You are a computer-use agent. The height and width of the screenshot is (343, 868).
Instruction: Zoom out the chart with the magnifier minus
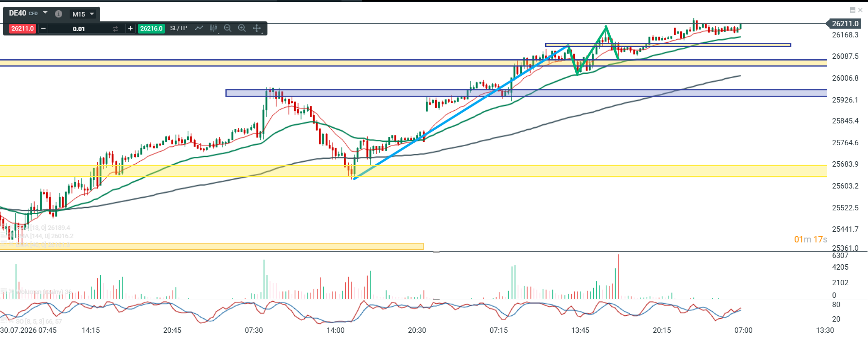pyautogui.click(x=228, y=28)
